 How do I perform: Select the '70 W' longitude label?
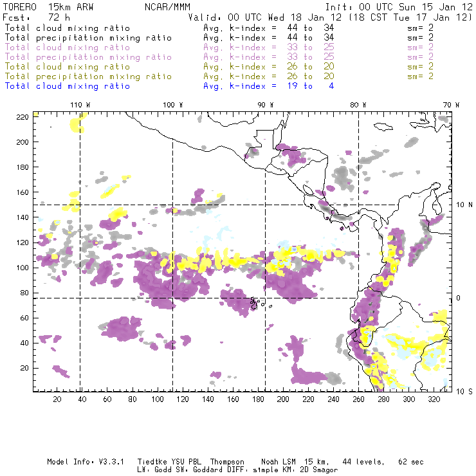pyautogui.click(x=451, y=105)
